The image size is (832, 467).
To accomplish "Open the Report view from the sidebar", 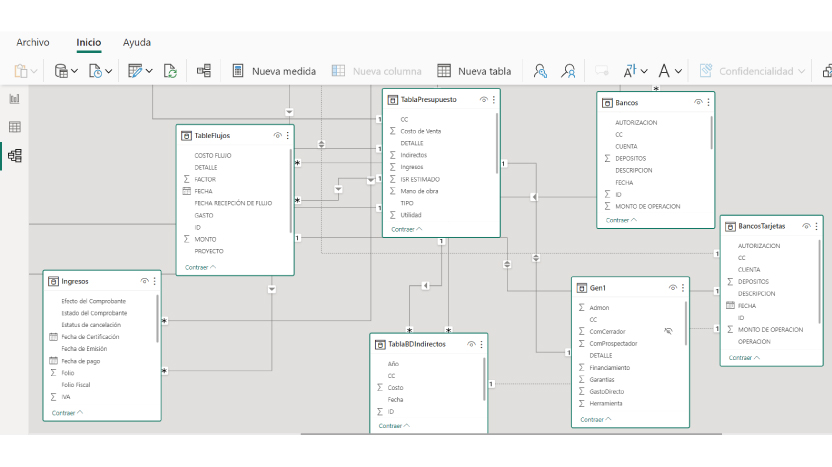I will click(15, 99).
